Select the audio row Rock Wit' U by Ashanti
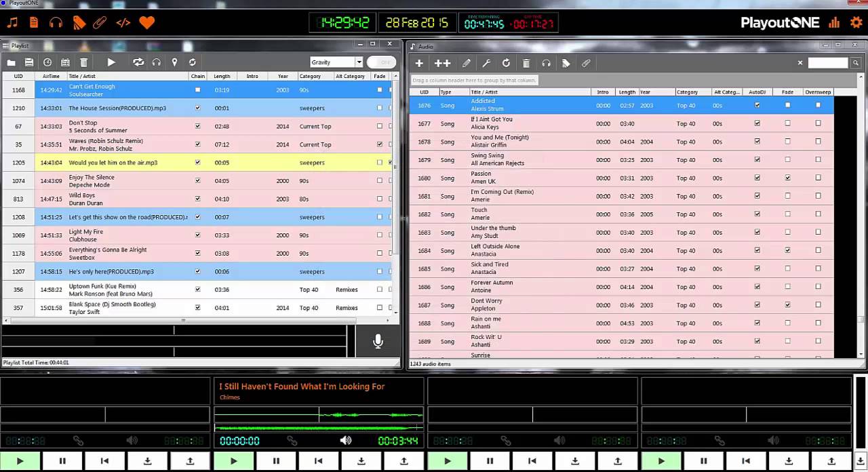868x472 pixels. point(622,341)
